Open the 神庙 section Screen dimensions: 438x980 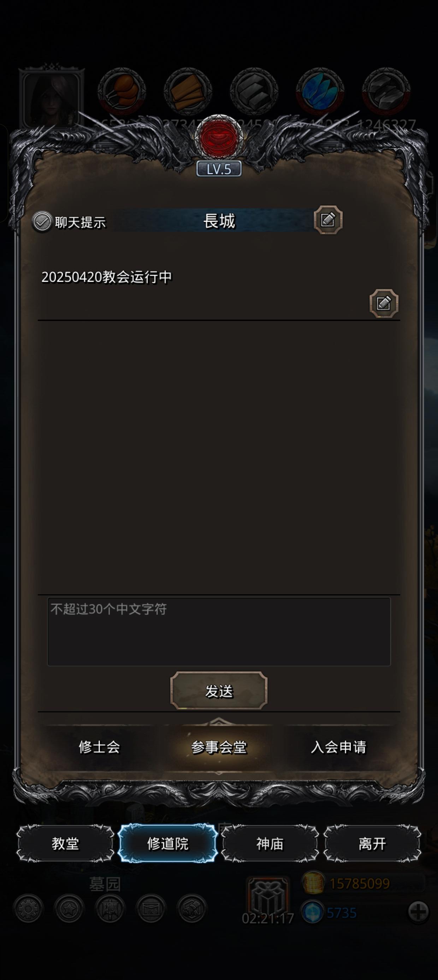tap(270, 844)
